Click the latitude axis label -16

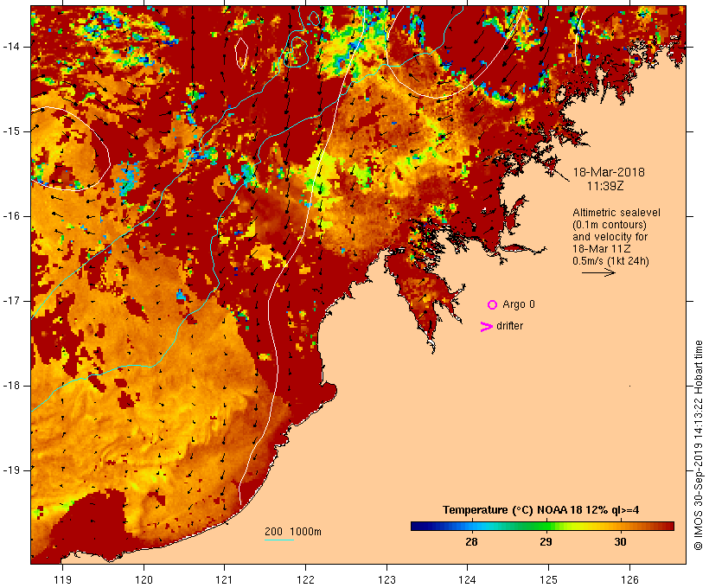pos(11,216)
